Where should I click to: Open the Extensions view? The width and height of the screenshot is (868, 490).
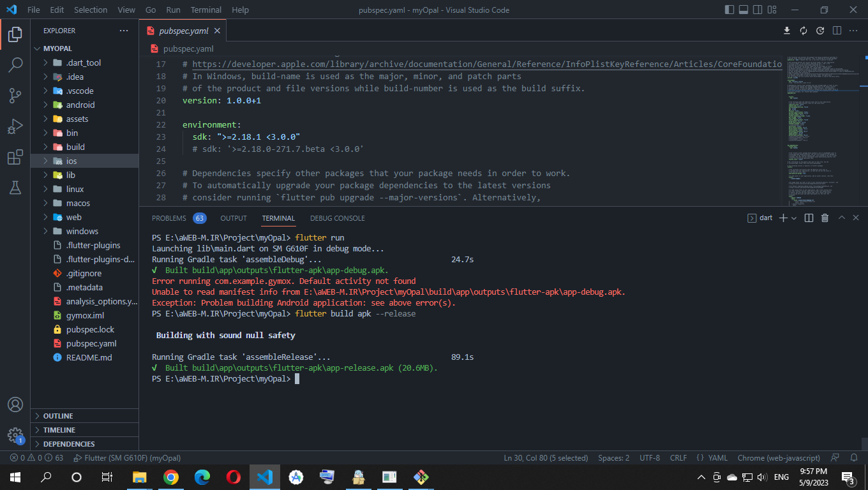point(15,158)
